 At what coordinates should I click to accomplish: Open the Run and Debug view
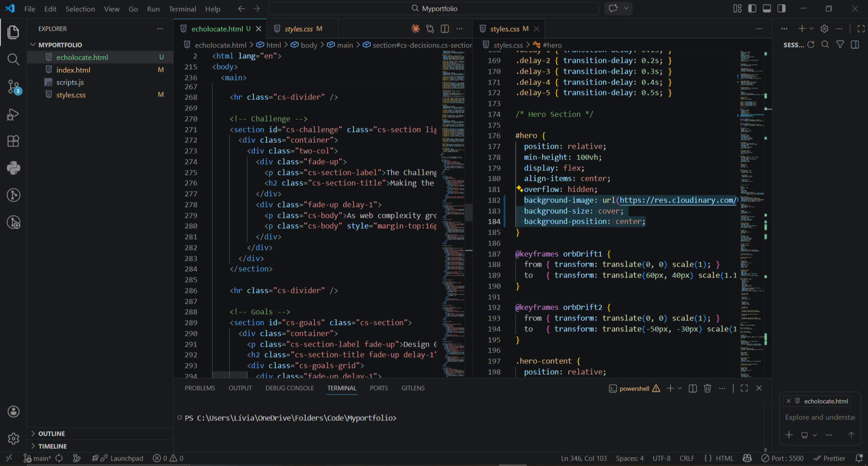pos(13,114)
